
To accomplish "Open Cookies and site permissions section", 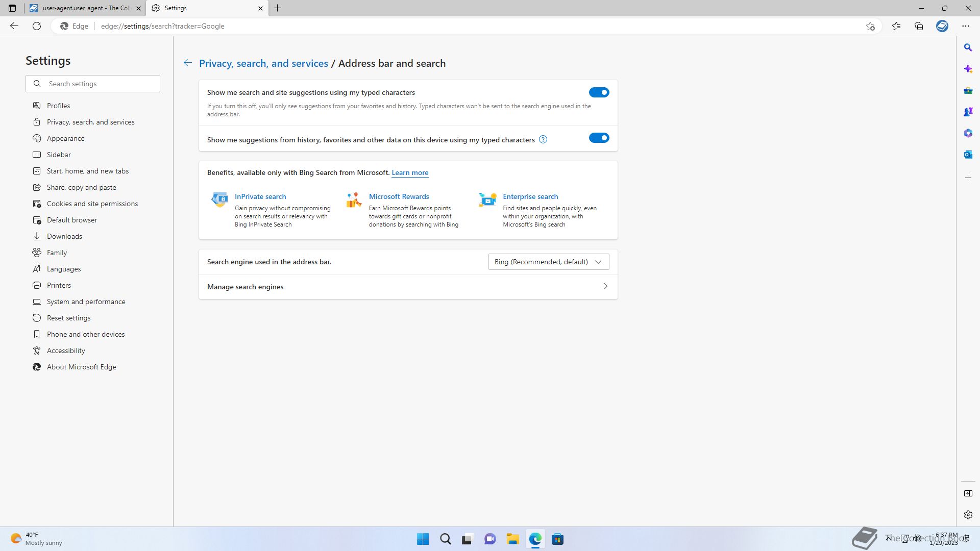I will click(x=93, y=204).
